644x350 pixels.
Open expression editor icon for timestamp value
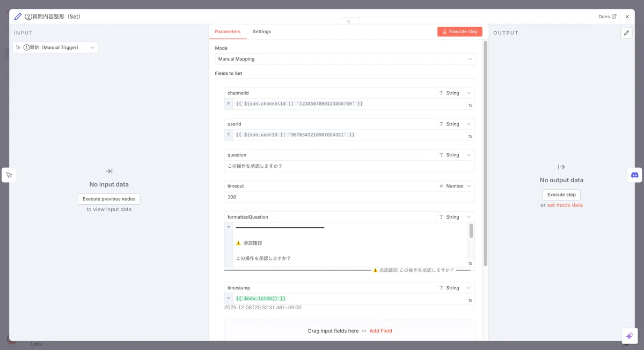point(470,301)
